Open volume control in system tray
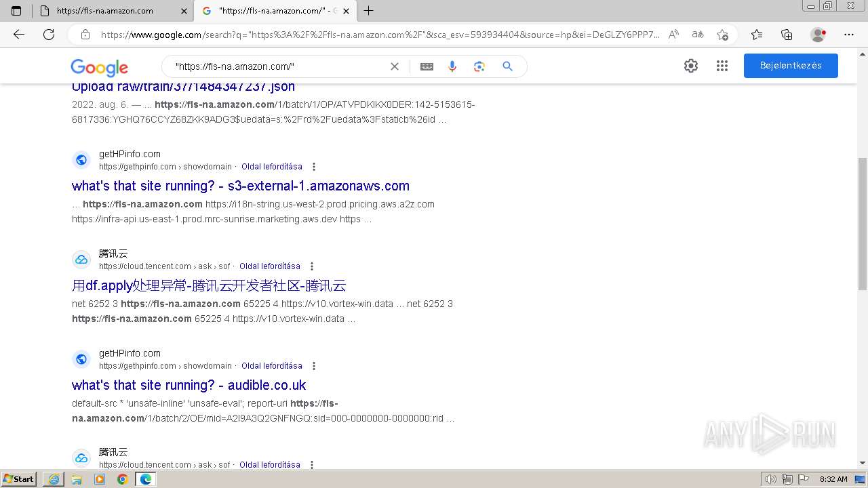Viewport: 868px width, 488px height. [772, 479]
